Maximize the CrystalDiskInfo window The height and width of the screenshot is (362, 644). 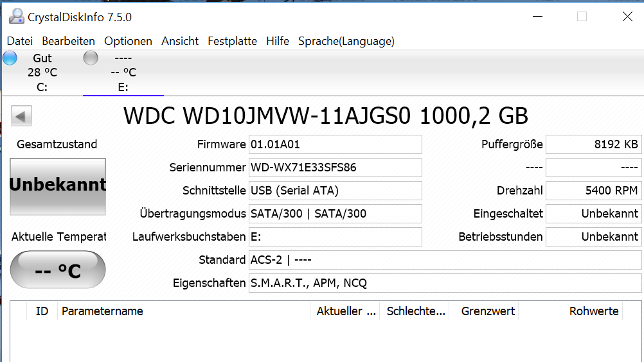point(582,17)
